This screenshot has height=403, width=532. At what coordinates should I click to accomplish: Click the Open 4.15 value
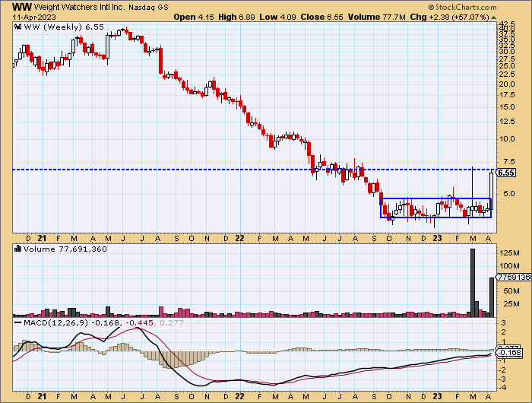[194, 17]
